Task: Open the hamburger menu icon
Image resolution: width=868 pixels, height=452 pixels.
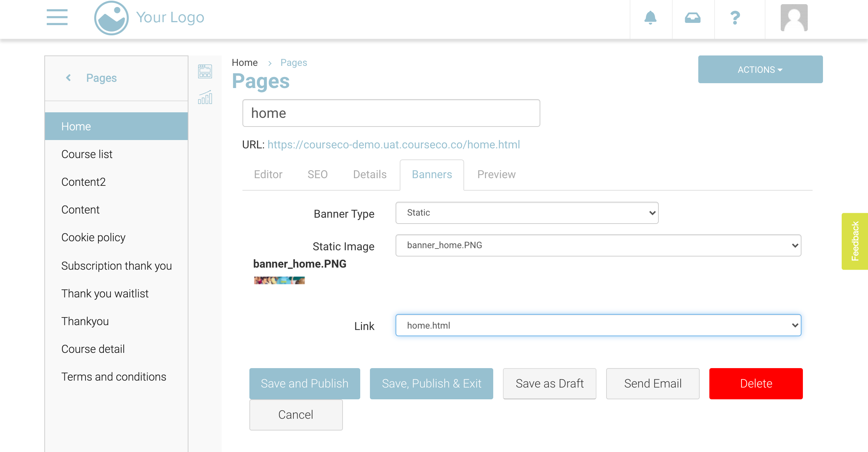Action: click(x=57, y=17)
